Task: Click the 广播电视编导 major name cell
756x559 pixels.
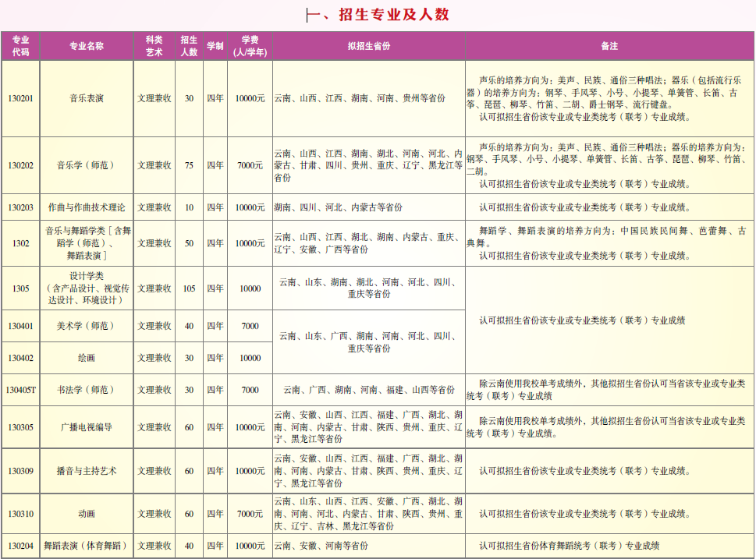Action: coord(87,427)
